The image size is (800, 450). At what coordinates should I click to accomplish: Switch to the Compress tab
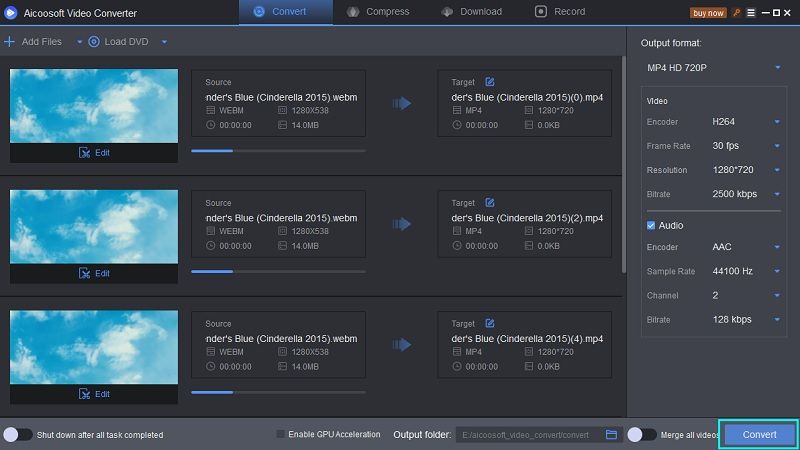[378, 12]
